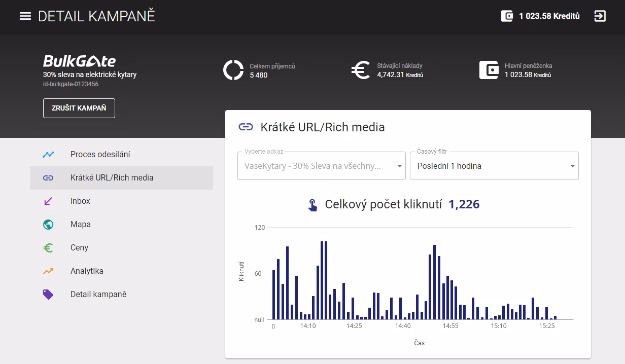Open the Mapa section
This screenshot has width=625, height=364.
(x=121, y=225)
